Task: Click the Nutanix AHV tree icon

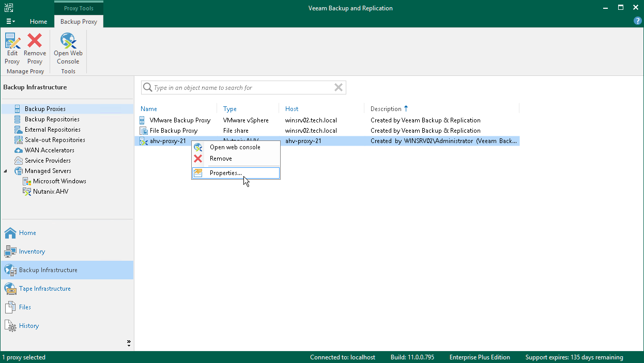Action: 27,192
